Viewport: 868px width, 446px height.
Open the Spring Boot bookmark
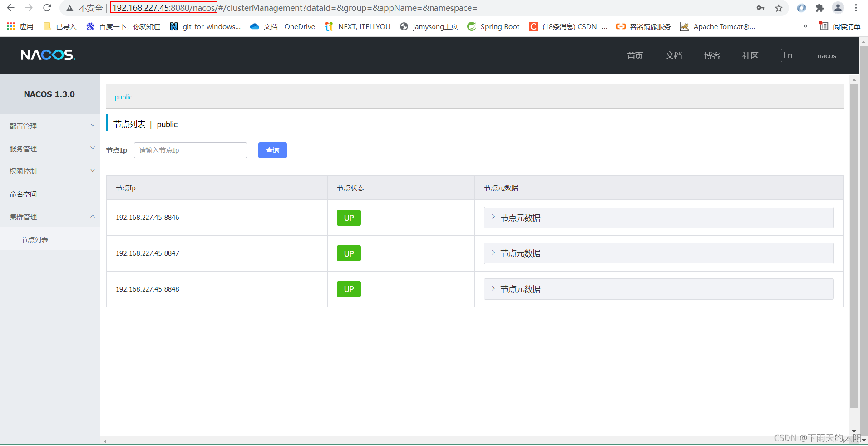tap(493, 26)
